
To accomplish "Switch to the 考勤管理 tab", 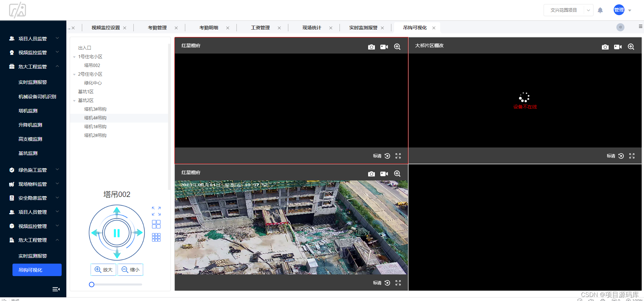I will tap(157, 28).
